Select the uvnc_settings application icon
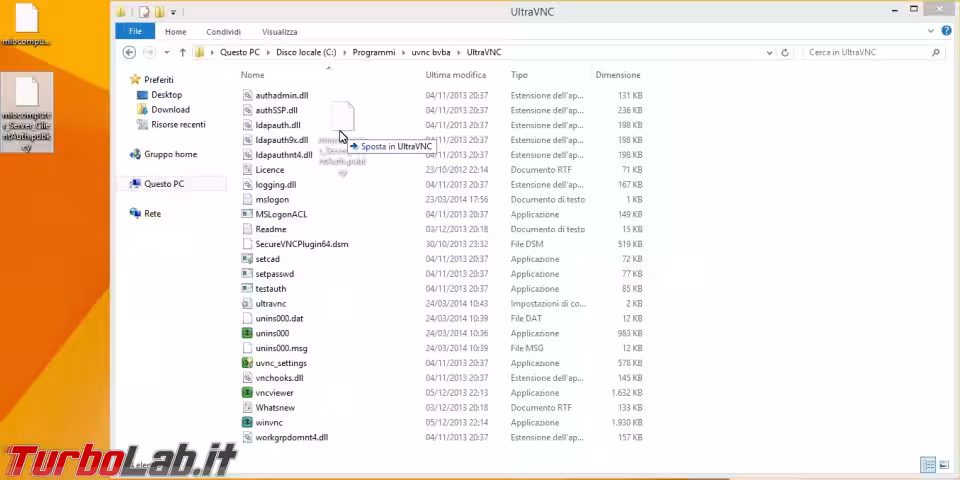 click(247, 363)
